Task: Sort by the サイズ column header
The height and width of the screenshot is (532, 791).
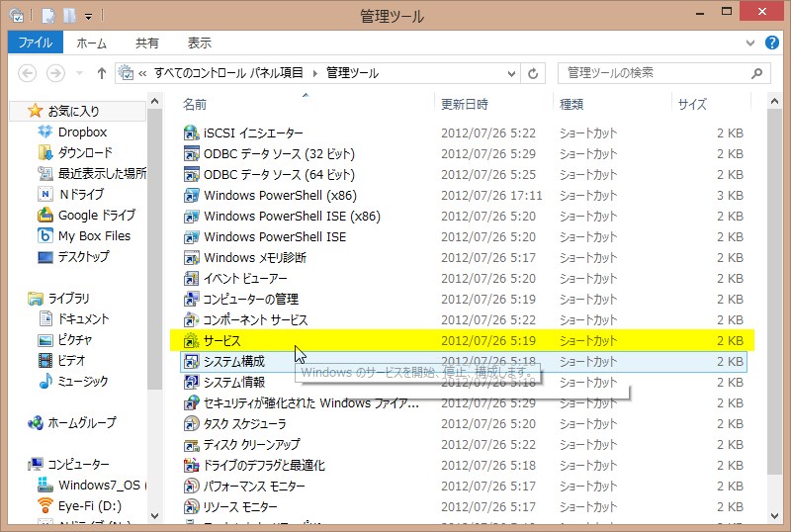Action: click(692, 105)
